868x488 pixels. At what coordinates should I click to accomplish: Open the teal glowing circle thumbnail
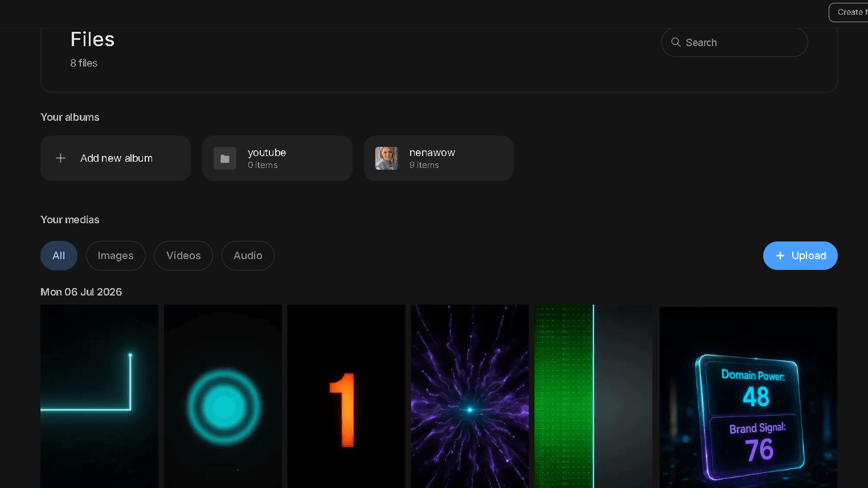pos(223,396)
